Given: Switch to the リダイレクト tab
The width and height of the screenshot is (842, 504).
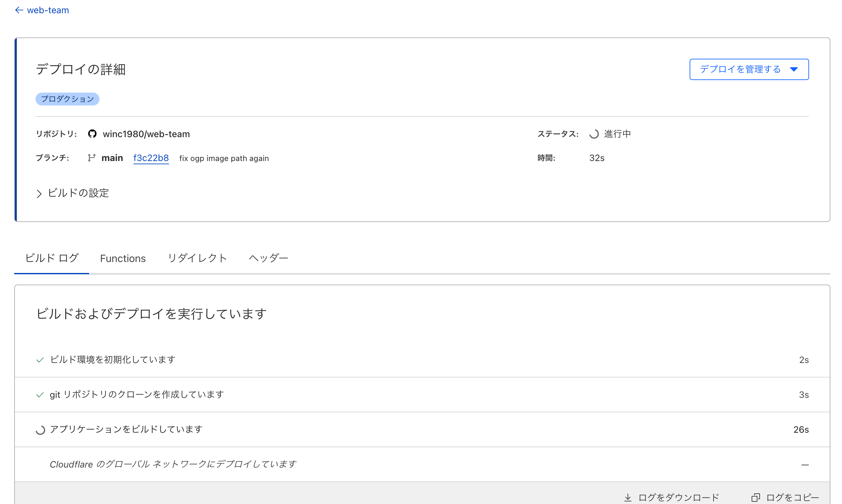Looking at the screenshot, I should tap(196, 258).
